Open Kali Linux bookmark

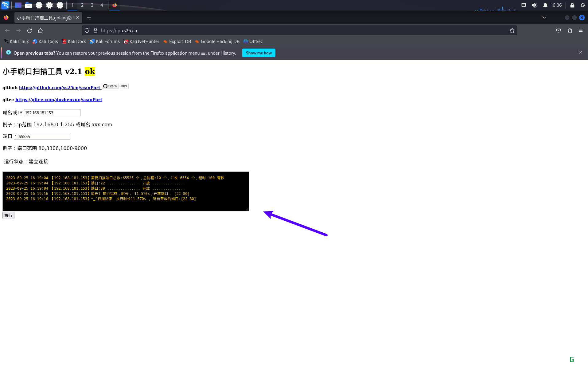(16, 41)
